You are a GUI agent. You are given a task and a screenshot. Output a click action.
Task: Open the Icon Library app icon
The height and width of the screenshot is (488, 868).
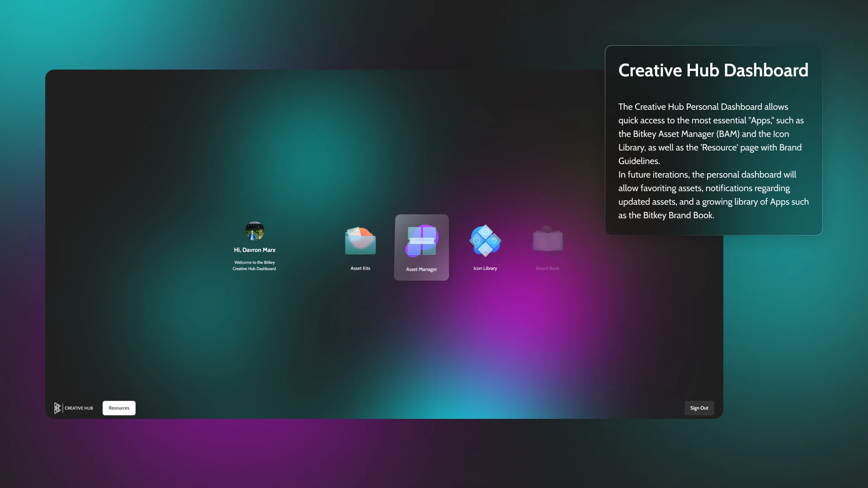pos(485,241)
